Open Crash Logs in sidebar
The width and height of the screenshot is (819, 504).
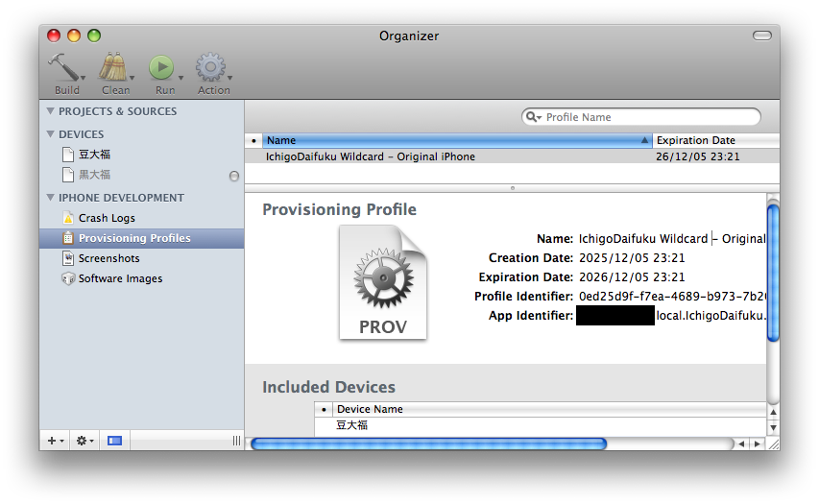(106, 218)
